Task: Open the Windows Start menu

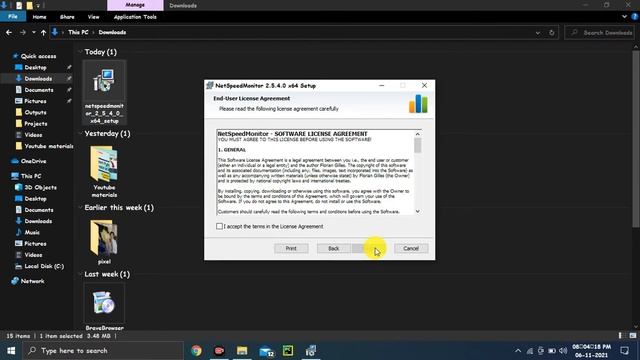Action: (x=11, y=351)
